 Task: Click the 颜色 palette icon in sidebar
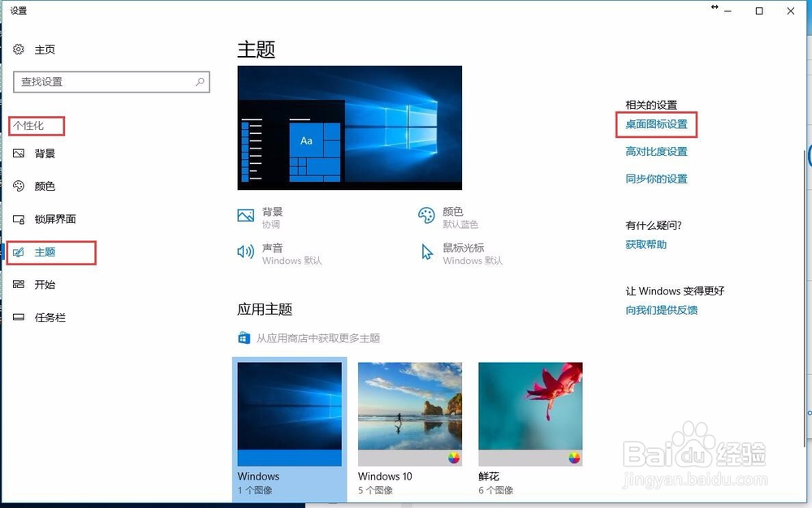click(19, 186)
